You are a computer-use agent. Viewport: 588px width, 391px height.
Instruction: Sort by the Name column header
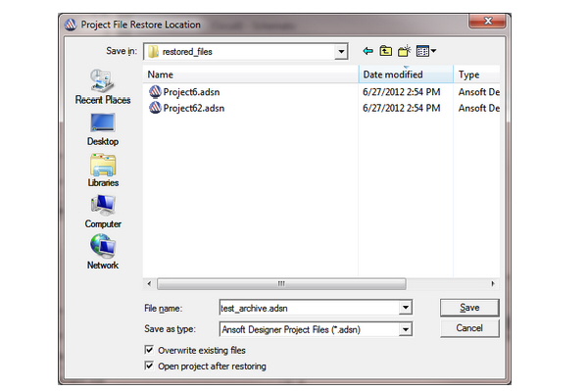tap(250, 74)
